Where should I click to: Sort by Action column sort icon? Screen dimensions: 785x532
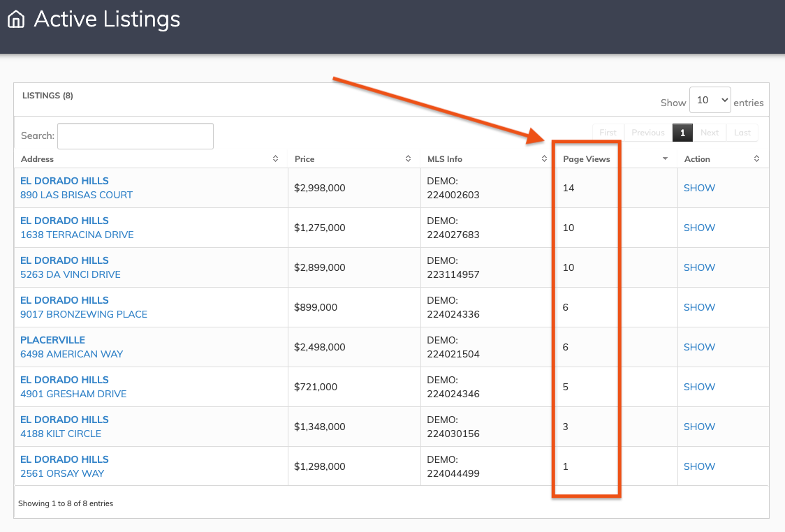[756, 159]
